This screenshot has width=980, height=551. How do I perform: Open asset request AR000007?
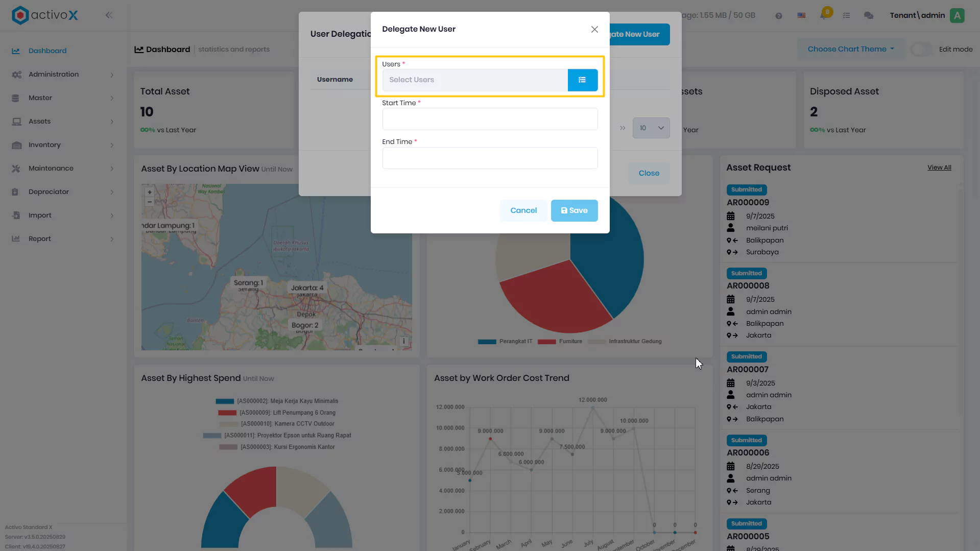point(747,370)
